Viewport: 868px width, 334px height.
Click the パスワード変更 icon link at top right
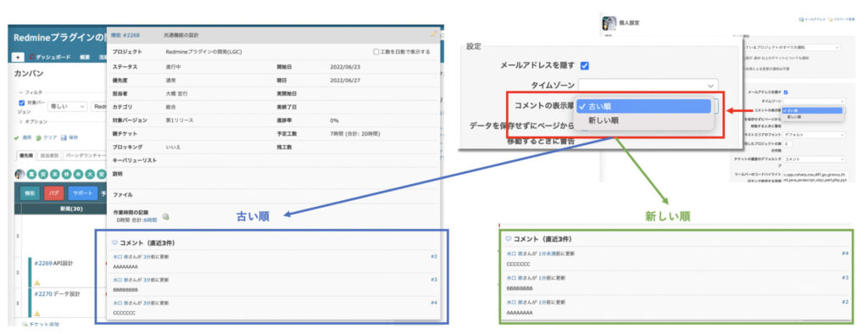click(x=842, y=19)
